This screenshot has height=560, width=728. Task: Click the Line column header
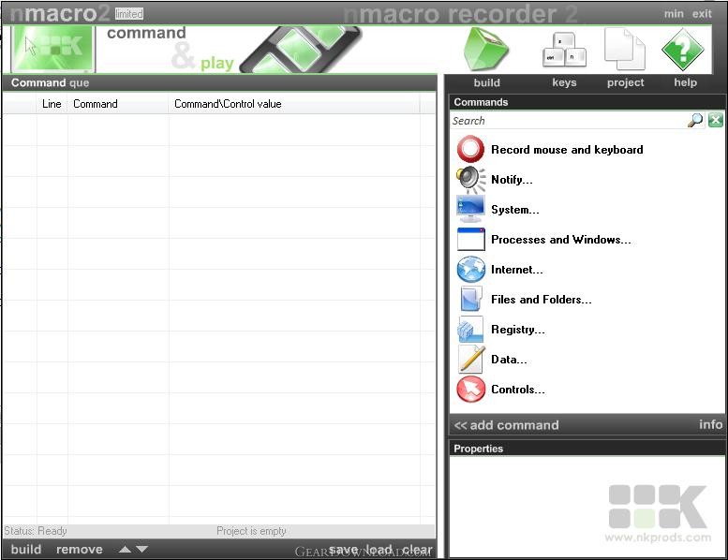52,104
